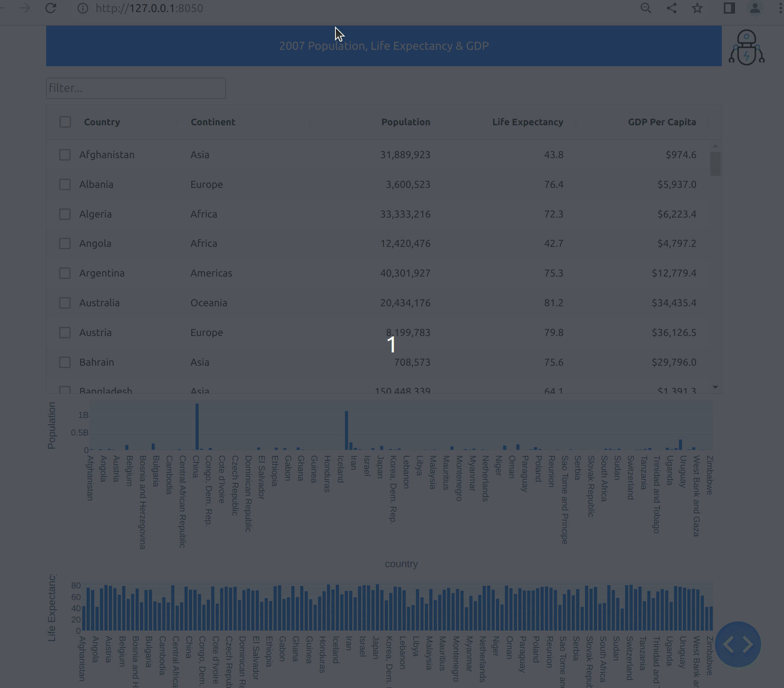The width and height of the screenshot is (784, 688).
Task: Bookmark page with star icon
Action: coord(697,8)
